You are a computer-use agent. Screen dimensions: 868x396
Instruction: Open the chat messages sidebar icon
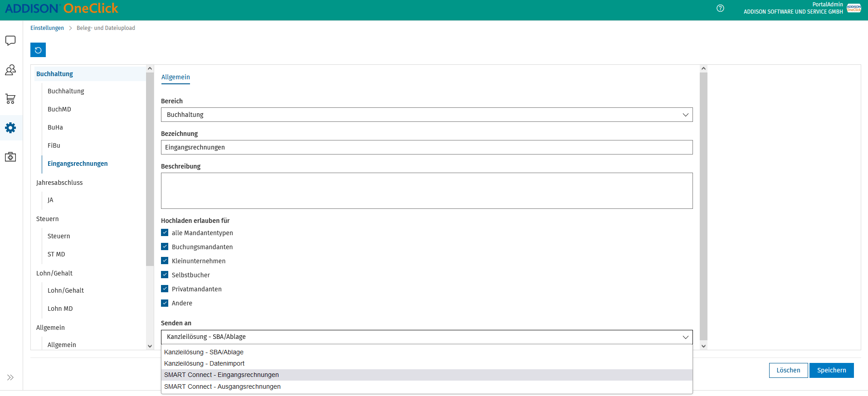coord(10,41)
